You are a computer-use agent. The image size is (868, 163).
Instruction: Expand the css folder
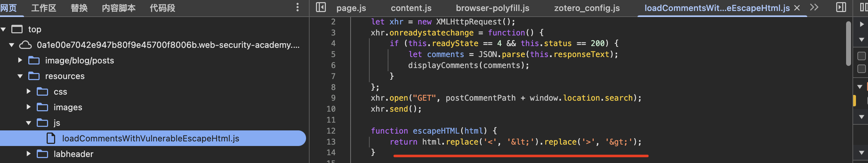(x=29, y=91)
